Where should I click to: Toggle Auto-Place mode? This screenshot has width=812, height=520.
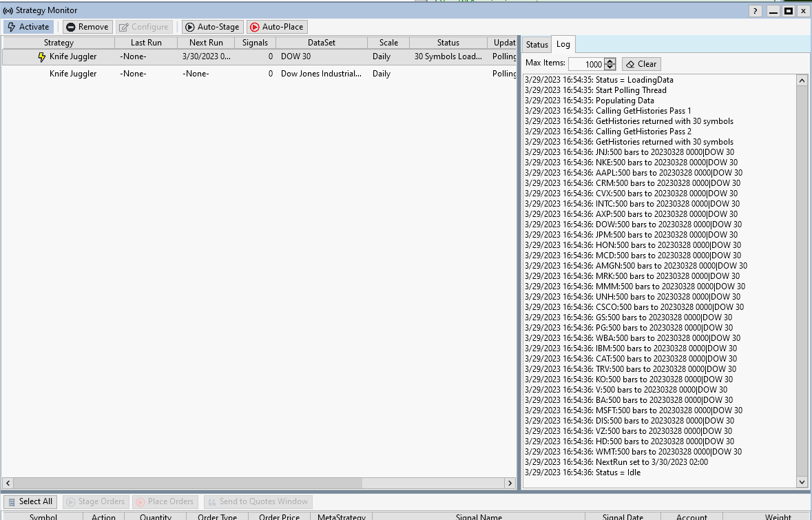pyautogui.click(x=277, y=27)
